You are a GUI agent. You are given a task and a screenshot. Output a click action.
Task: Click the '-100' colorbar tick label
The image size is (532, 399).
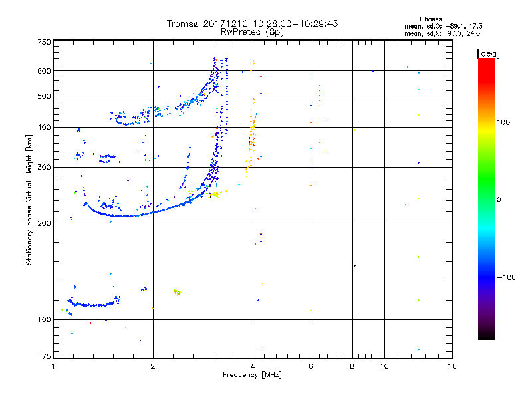pyautogui.click(x=506, y=277)
